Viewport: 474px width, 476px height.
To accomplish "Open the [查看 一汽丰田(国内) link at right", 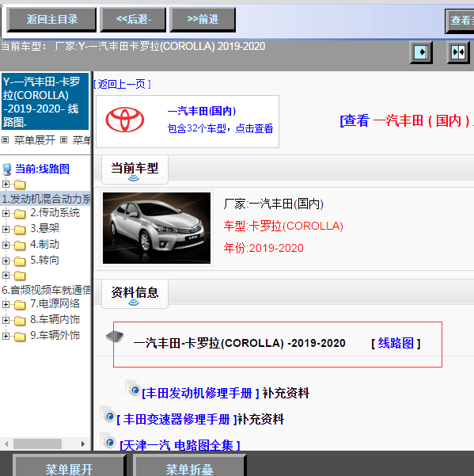I will (x=407, y=121).
